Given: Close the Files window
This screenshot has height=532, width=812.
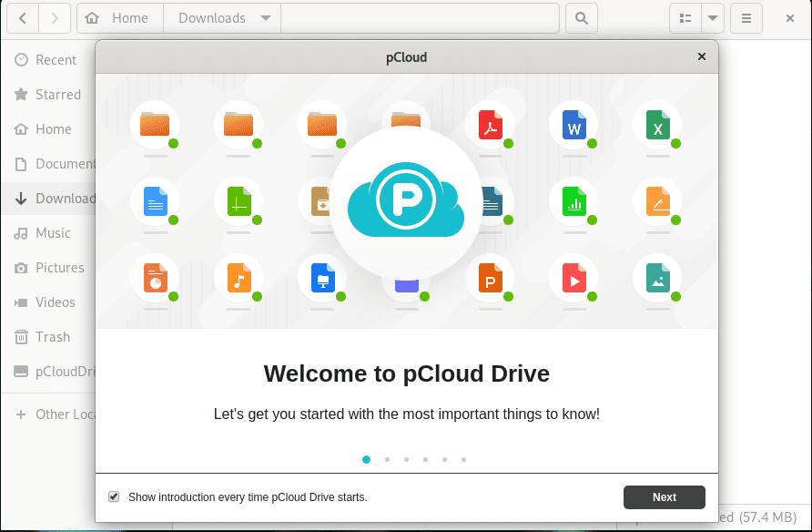Looking at the screenshot, I should tap(790, 18).
